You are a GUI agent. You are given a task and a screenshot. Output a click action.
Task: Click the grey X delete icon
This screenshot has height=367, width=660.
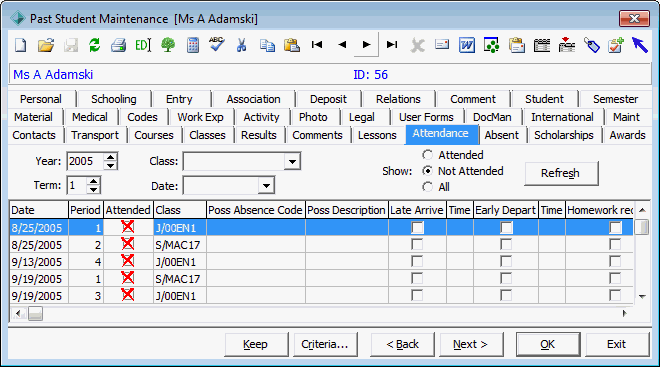click(417, 45)
